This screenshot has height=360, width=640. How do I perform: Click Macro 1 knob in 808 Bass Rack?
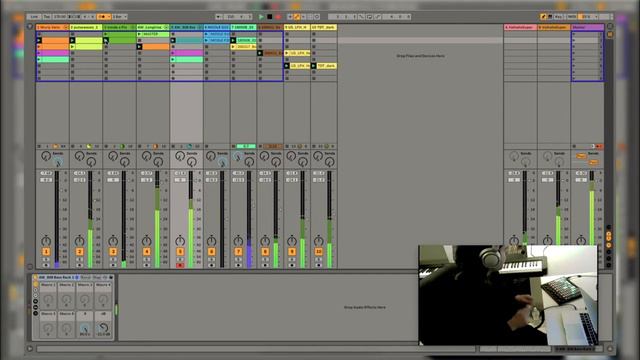click(x=48, y=300)
